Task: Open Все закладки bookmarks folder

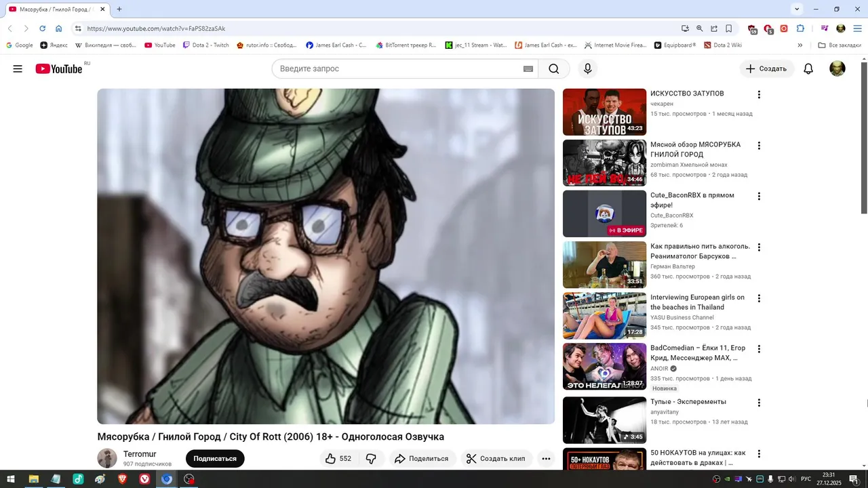Action: tap(840, 45)
